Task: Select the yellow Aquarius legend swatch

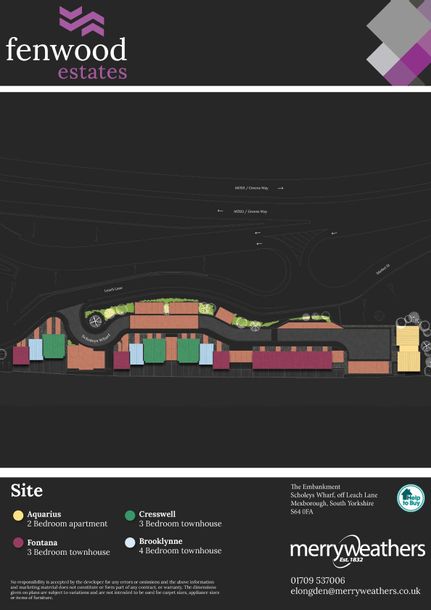Action: point(18,515)
